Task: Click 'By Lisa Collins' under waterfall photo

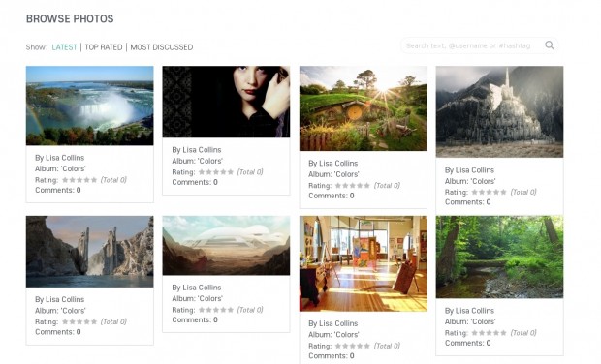Action: pos(59,158)
